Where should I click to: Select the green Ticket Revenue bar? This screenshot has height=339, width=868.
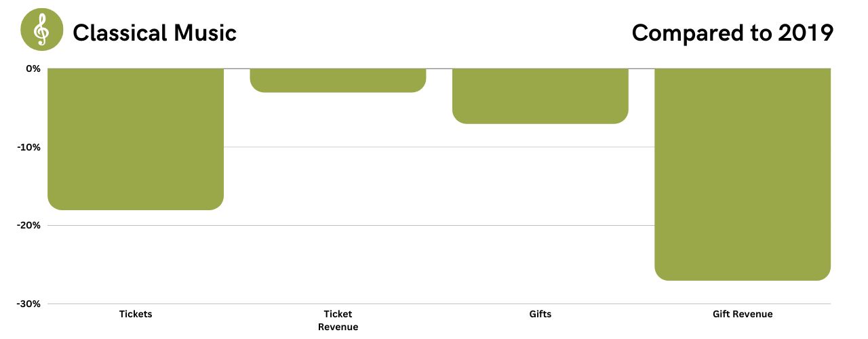pyautogui.click(x=338, y=80)
